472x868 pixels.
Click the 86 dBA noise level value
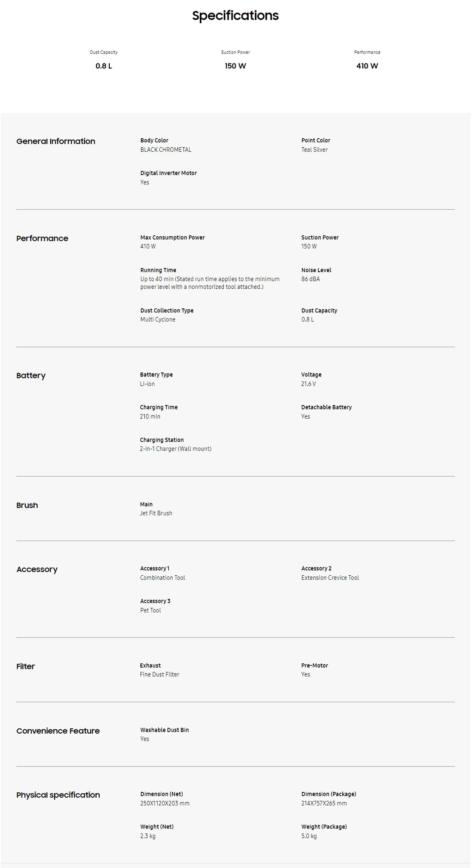310,279
